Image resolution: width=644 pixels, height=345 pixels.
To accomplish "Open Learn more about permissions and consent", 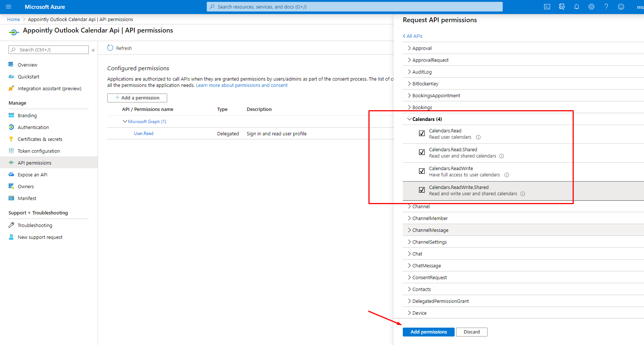I will (242, 85).
